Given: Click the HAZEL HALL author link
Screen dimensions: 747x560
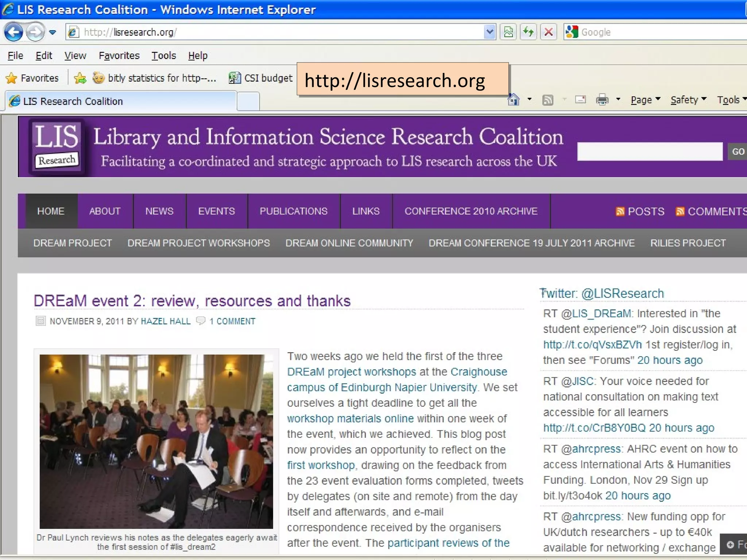Looking at the screenshot, I should coord(166,321).
